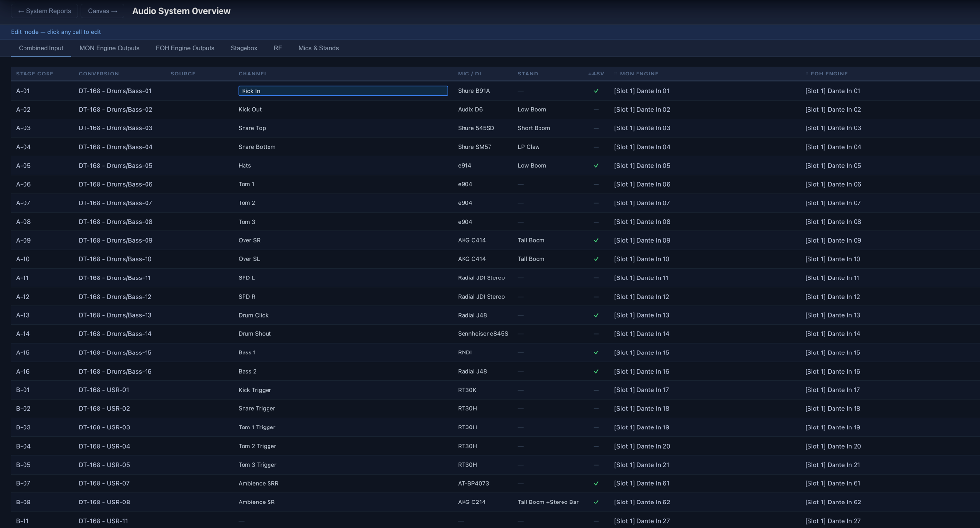Click the Kick In channel input field
Screen dimensions: 980x528
pos(343,91)
